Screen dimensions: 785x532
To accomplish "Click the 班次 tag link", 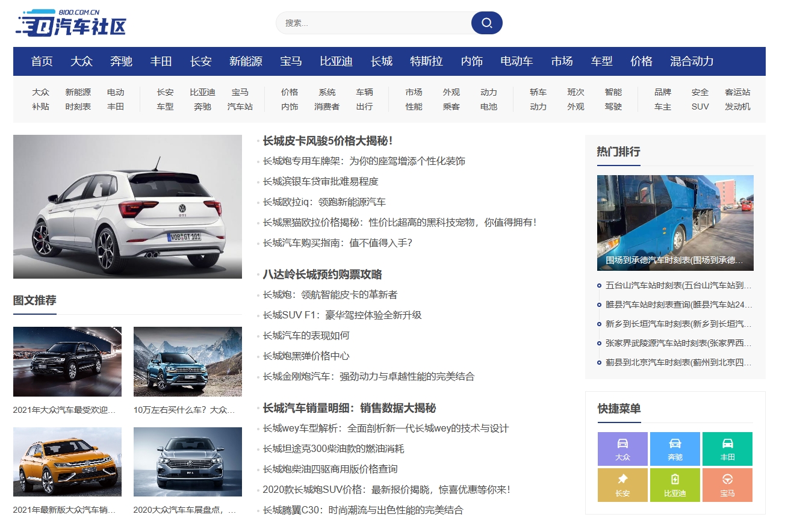I will pos(576,92).
